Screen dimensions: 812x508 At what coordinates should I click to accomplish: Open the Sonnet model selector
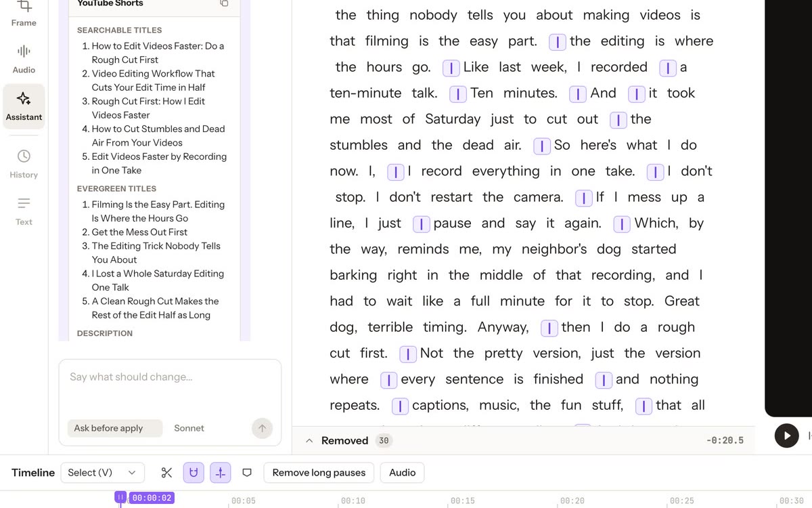pyautogui.click(x=189, y=428)
